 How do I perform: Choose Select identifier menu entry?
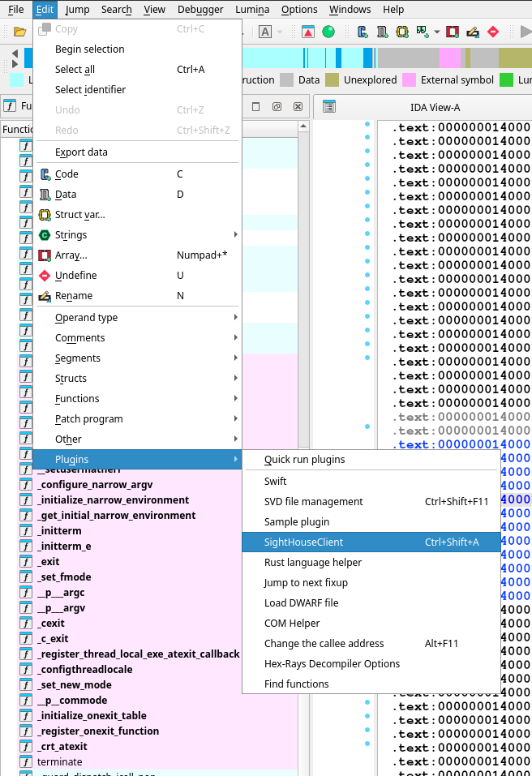point(137,89)
